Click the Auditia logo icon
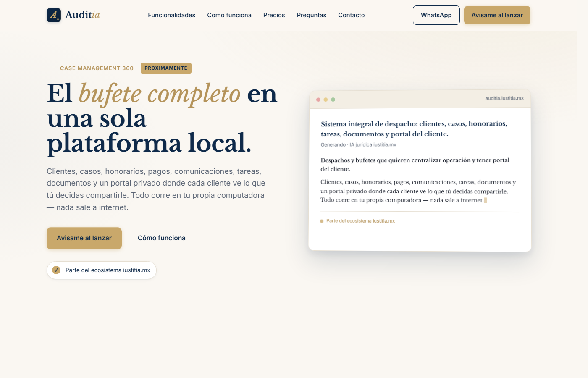 54,15
